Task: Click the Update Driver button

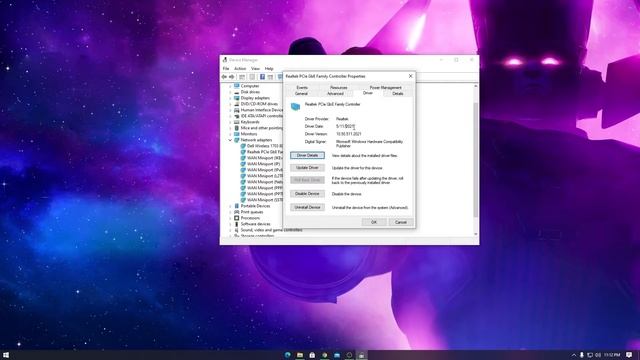Action: [x=307, y=168]
